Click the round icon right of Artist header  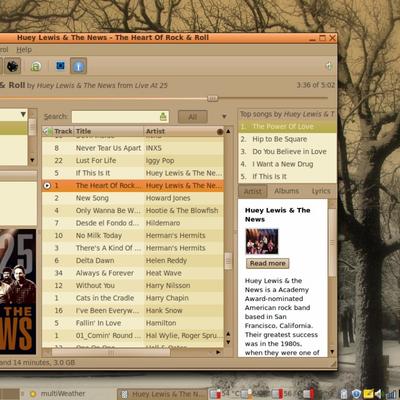point(220,132)
